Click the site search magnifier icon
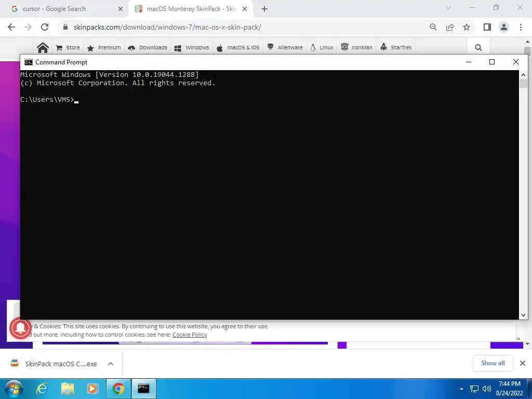The width and height of the screenshot is (532, 399). coord(478,47)
